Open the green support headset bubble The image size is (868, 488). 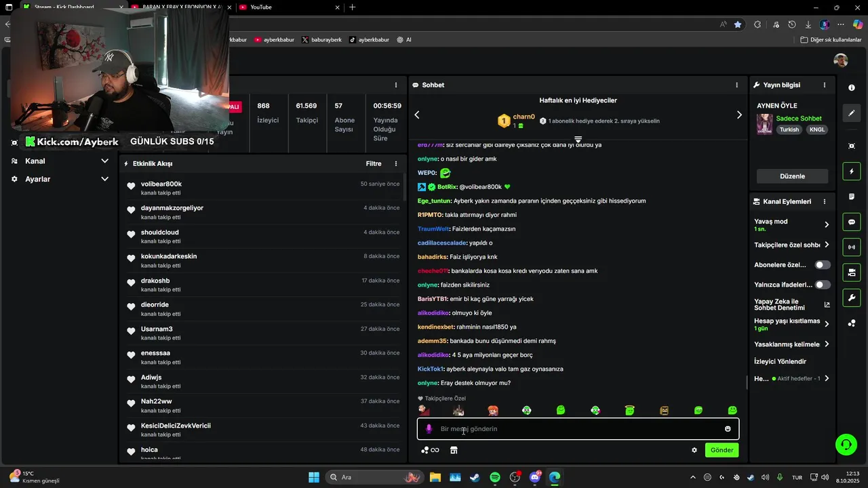[846, 445]
